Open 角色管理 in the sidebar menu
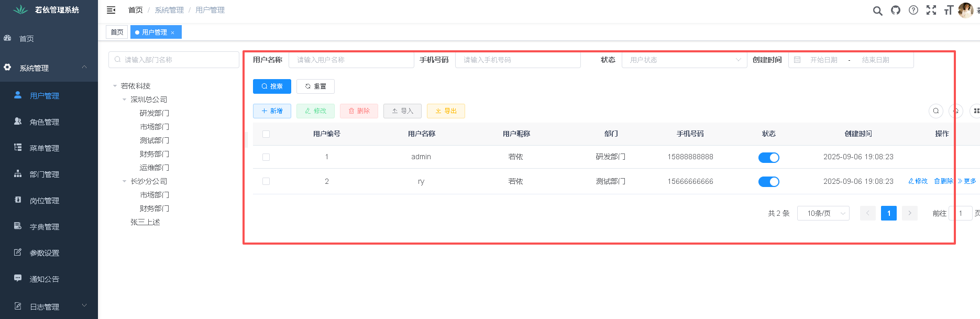Screen dimensions: 980x319 point(45,122)
